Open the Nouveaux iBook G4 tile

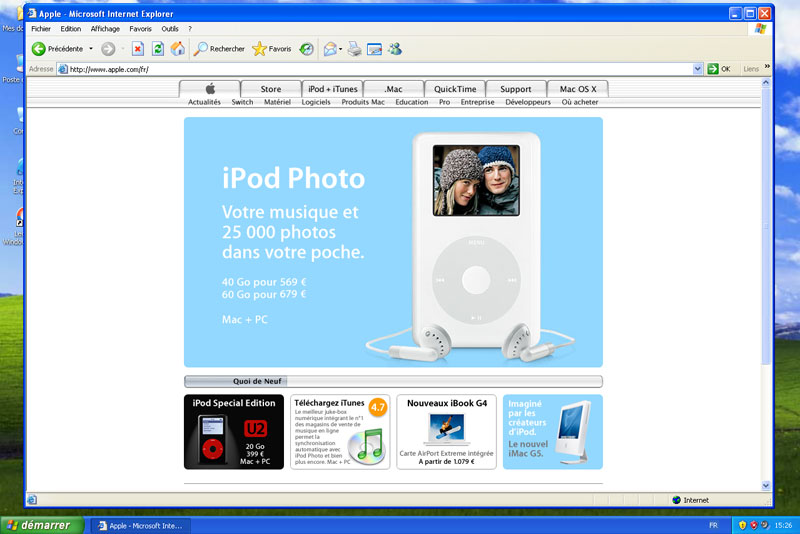pyautogui.click(x=446, y=431)
